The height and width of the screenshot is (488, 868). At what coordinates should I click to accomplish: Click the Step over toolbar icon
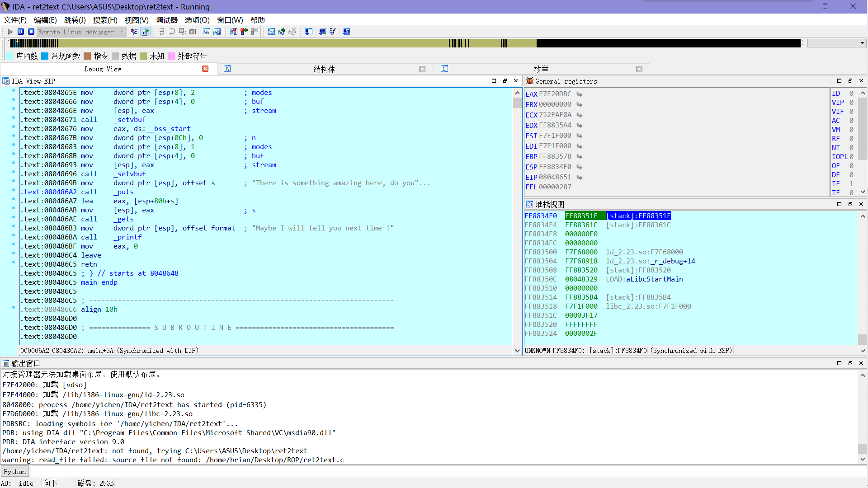(x=172, y=32)
